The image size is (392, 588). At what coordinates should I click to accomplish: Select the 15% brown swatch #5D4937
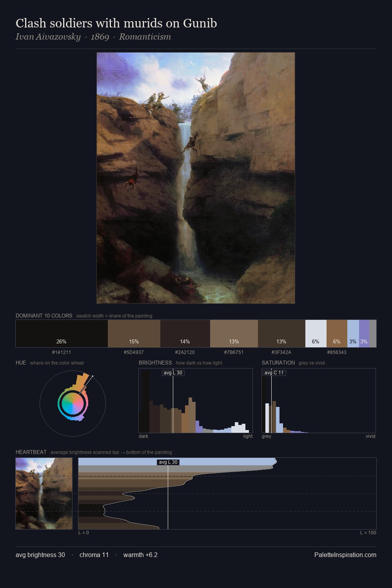(x=134, y=334)
